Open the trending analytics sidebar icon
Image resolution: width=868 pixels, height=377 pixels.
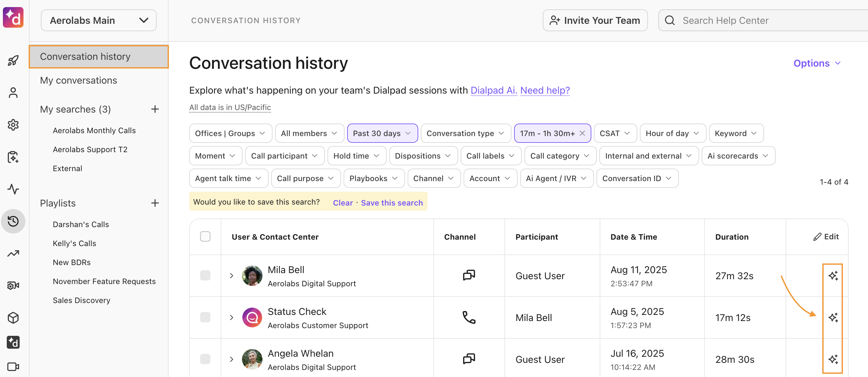click(13, 253)
